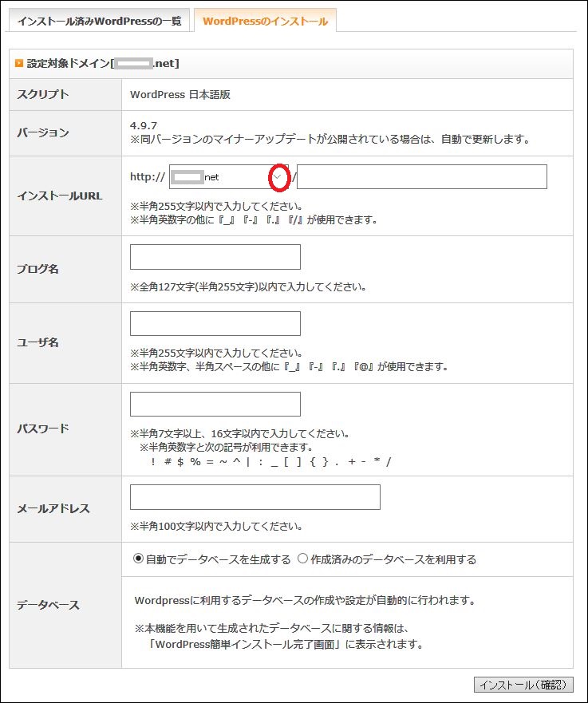This screenshot has height=703, width=588.
Task: Click the メールアドレス input field
Action: [x=255, y=497]
